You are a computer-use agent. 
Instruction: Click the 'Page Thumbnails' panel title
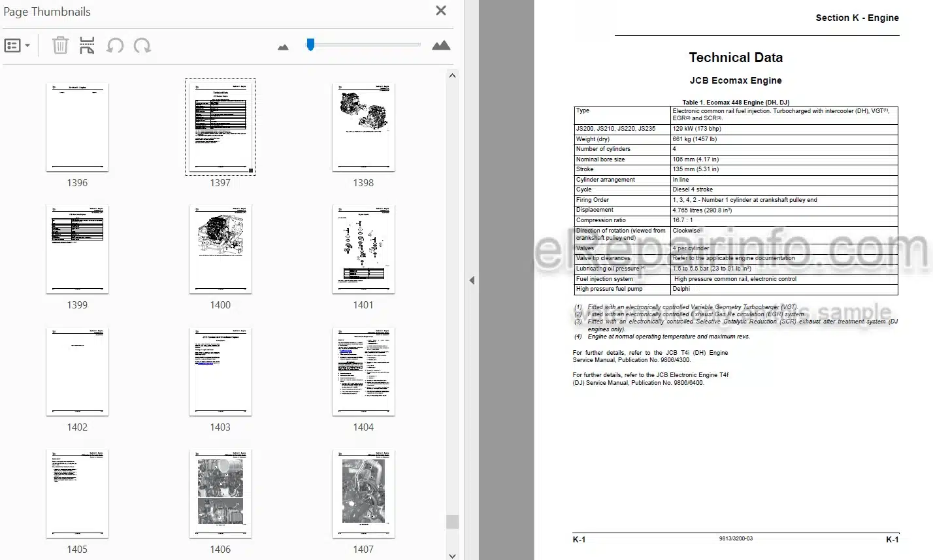point(47,12)
